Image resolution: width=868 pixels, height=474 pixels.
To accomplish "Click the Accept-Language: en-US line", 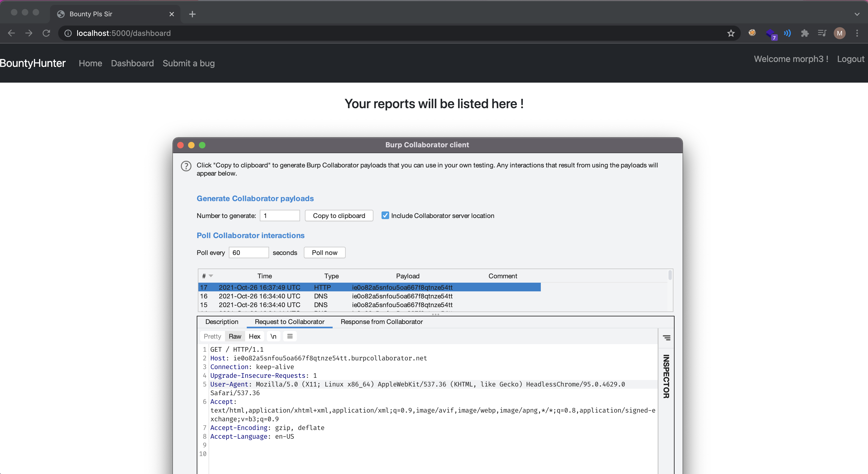I will [252, 436].
